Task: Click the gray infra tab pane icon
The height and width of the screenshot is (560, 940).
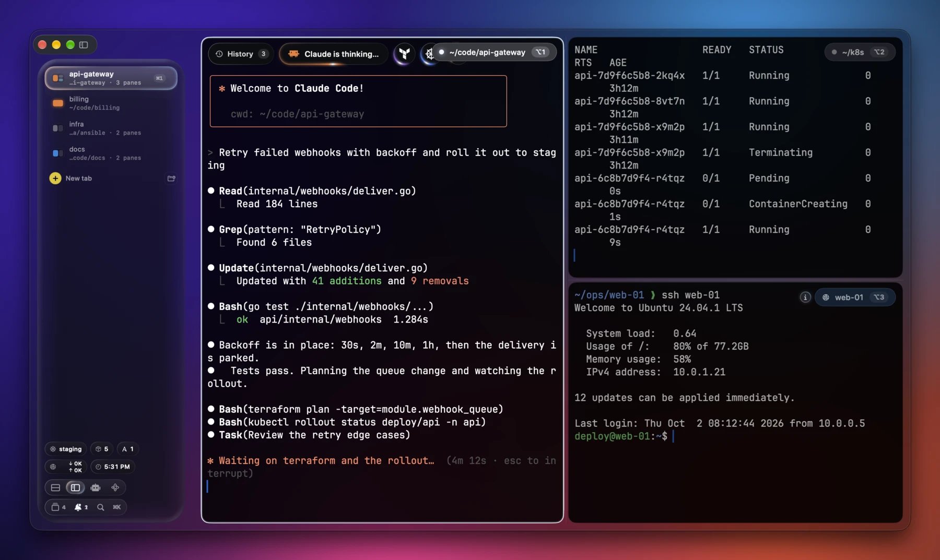Action: pyautogui.click(x=58, y=128)
